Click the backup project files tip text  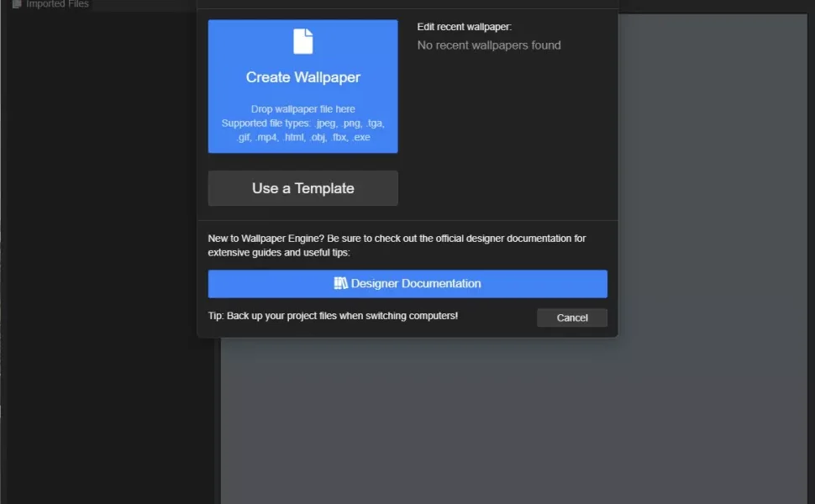(333, 316)
